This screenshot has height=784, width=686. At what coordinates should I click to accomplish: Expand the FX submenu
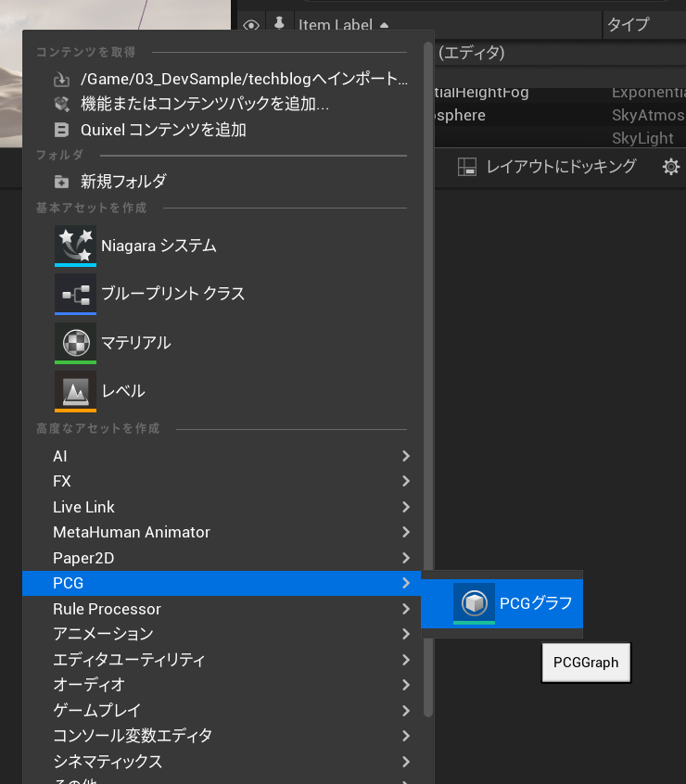tap(222, 482)
